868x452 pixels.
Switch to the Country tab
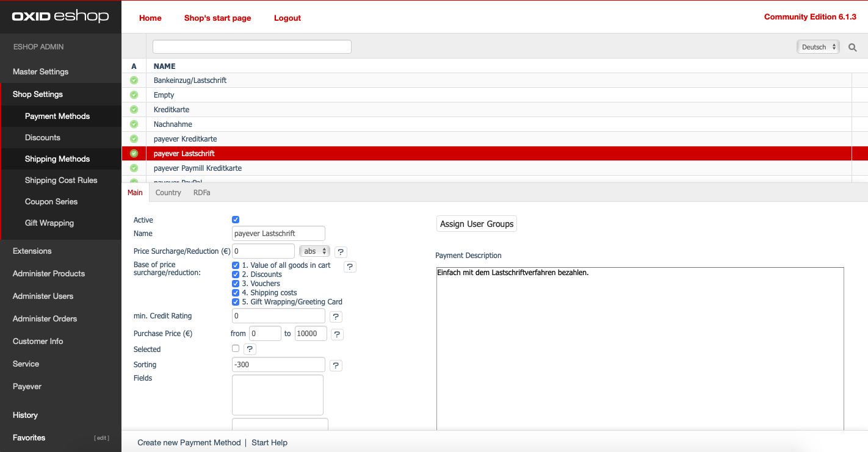(x=168, y=193)
